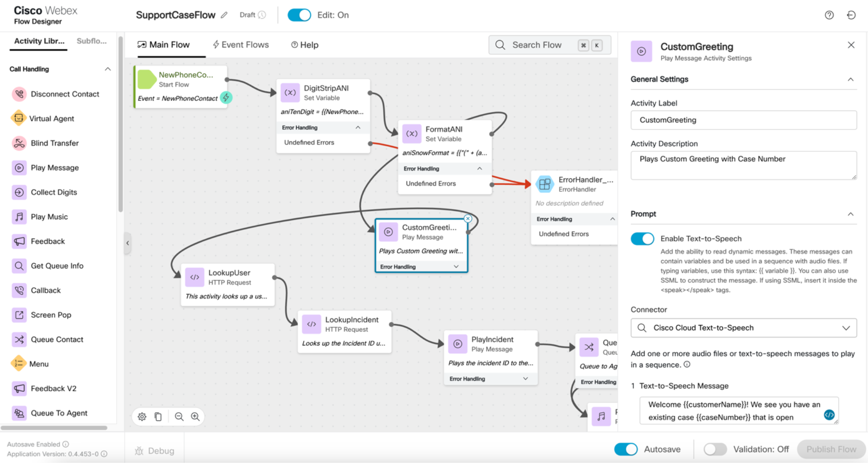Click the Activity Library vertical scrollbar
Screen dimensions: 868x463
pyautogui.click(x=120, y=125)
